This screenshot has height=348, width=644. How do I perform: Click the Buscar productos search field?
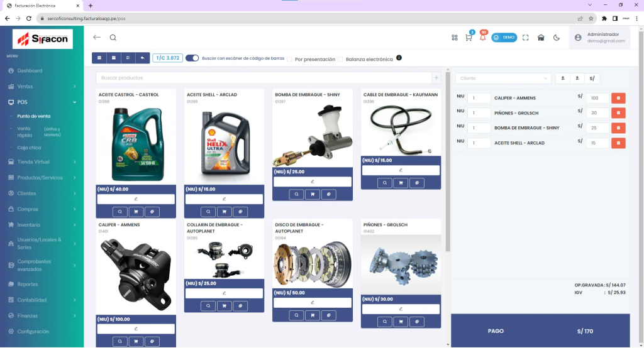pyautogui.click(x=264, y=78)
